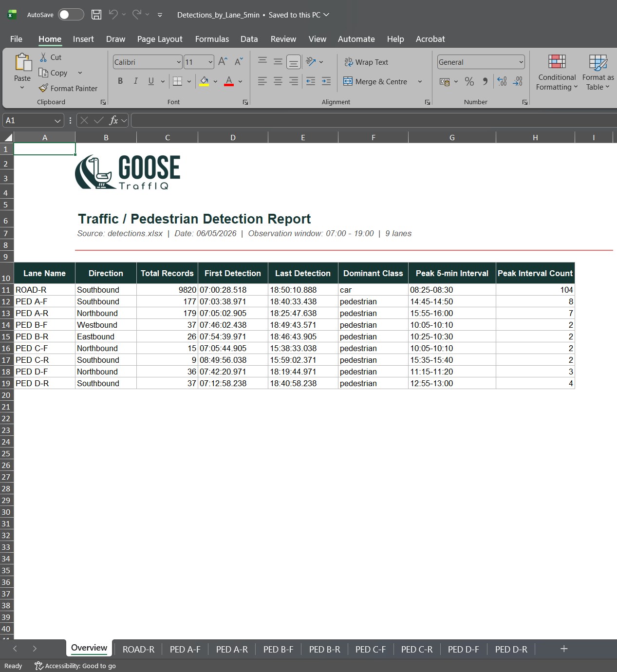This screenshot has width=617, height=672.
Task: Click the Format Painter brush
Action: [43, 88]
